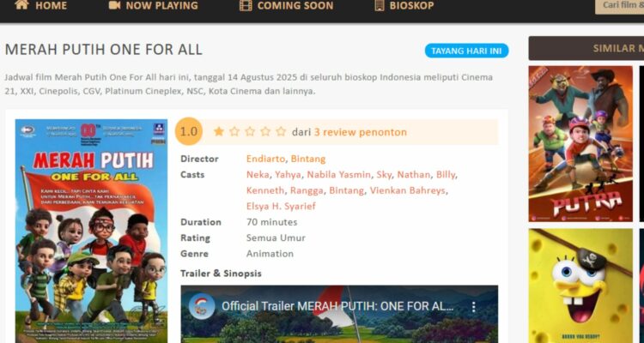Open cast member Elsya H. Syarief link
Screen dimensions: 644x343
[x=281, y=207]
